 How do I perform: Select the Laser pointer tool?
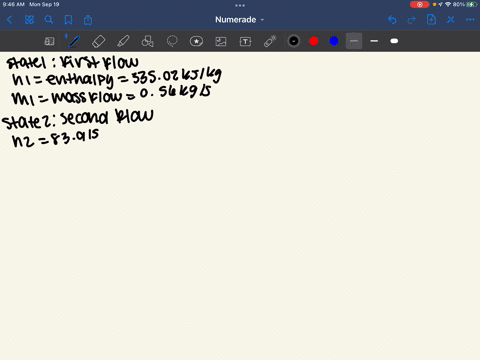click(x=270, y=41)
